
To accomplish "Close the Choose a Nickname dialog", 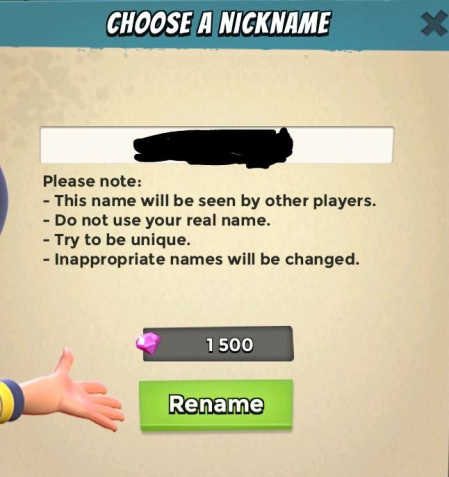I will [434, 24].
